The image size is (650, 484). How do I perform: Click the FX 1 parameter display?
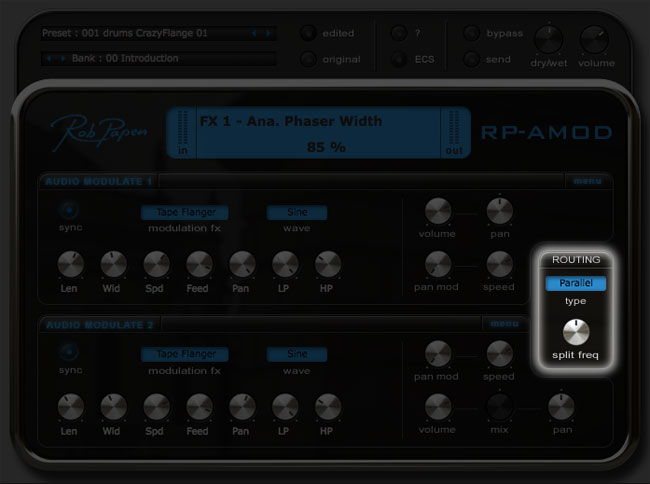click(x=318, y=133)
